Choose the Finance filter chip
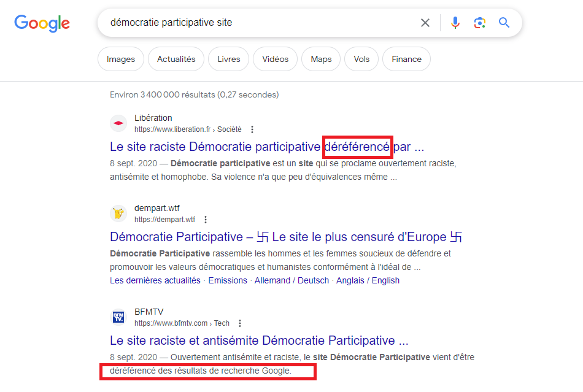The width and height of the screenshot is (583, 392). click(x=406, y=60)
